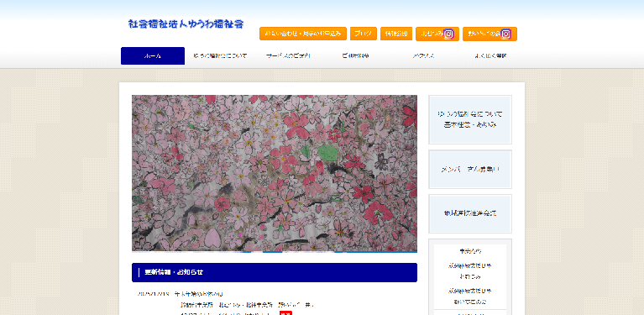Click the 更新情報・お知らせ section header

[275, 272]
